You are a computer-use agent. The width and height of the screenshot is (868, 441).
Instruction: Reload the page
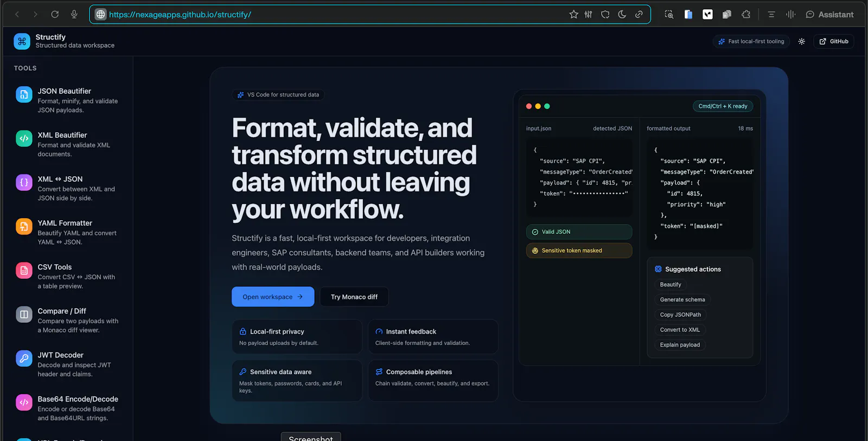click(x=55, y=15)
